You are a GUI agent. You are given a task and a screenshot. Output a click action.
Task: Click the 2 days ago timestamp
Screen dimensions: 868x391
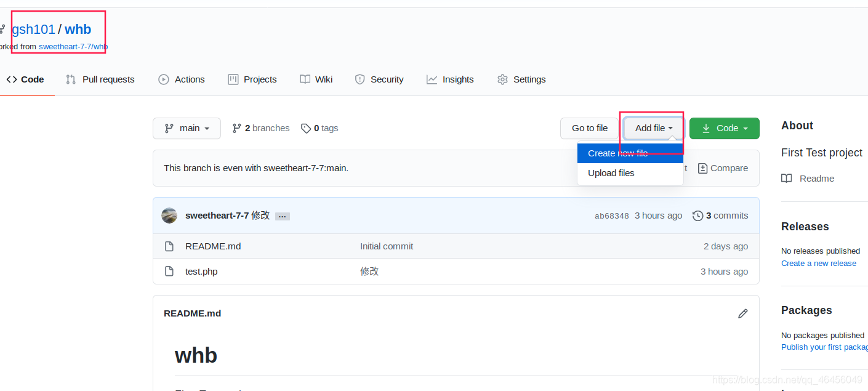726,246
